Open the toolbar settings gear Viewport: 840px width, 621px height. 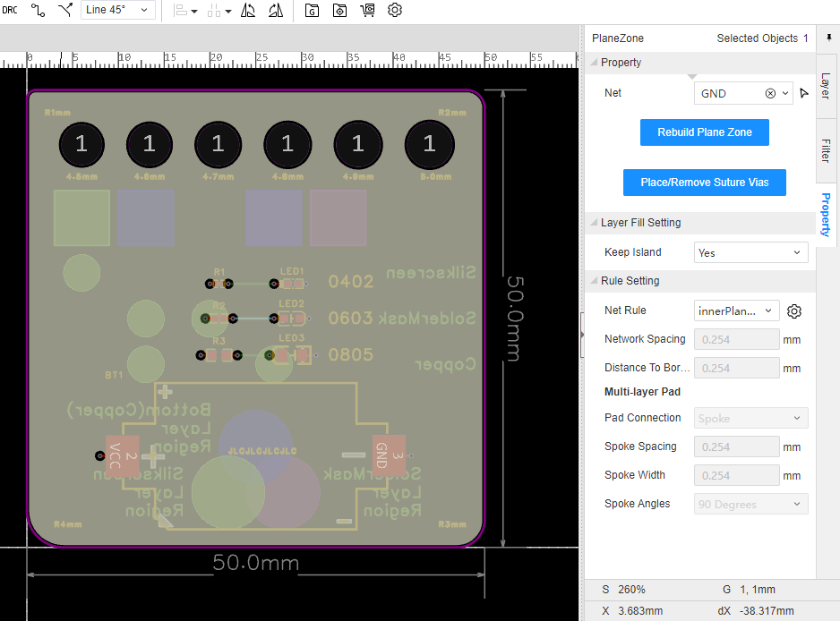click(x=395, y=11)
